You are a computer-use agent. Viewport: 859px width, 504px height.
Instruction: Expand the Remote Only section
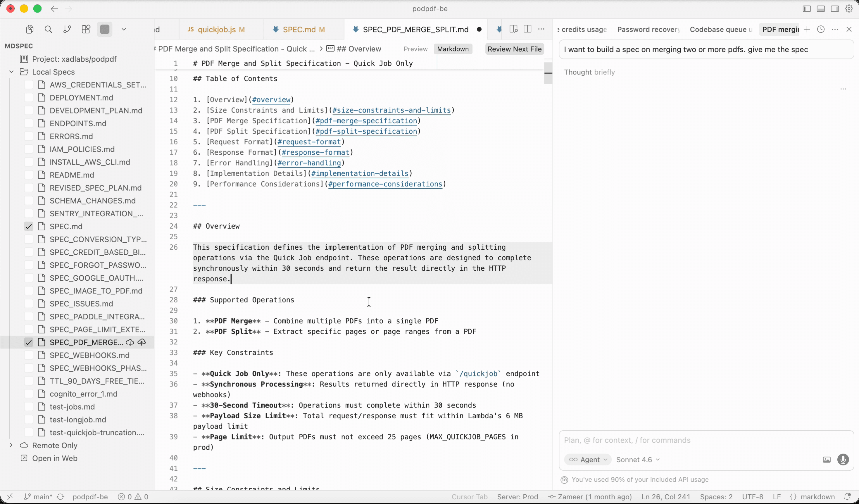[11, 445]
